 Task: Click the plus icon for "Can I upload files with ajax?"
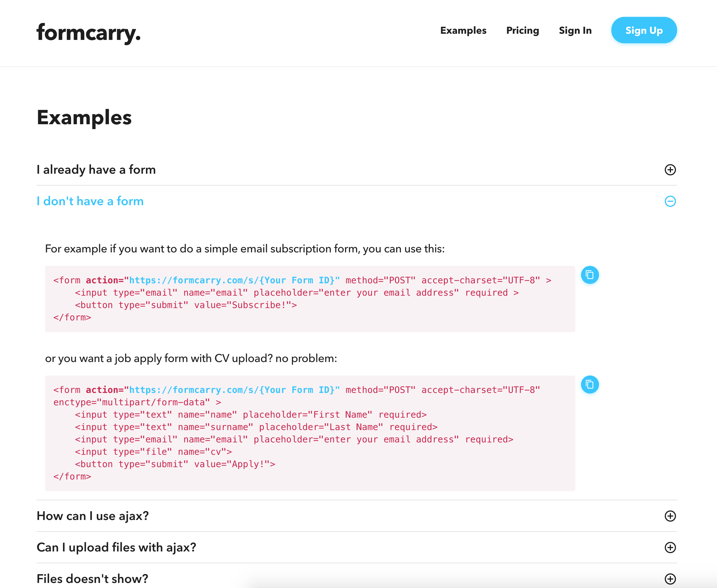coord(670,547)
